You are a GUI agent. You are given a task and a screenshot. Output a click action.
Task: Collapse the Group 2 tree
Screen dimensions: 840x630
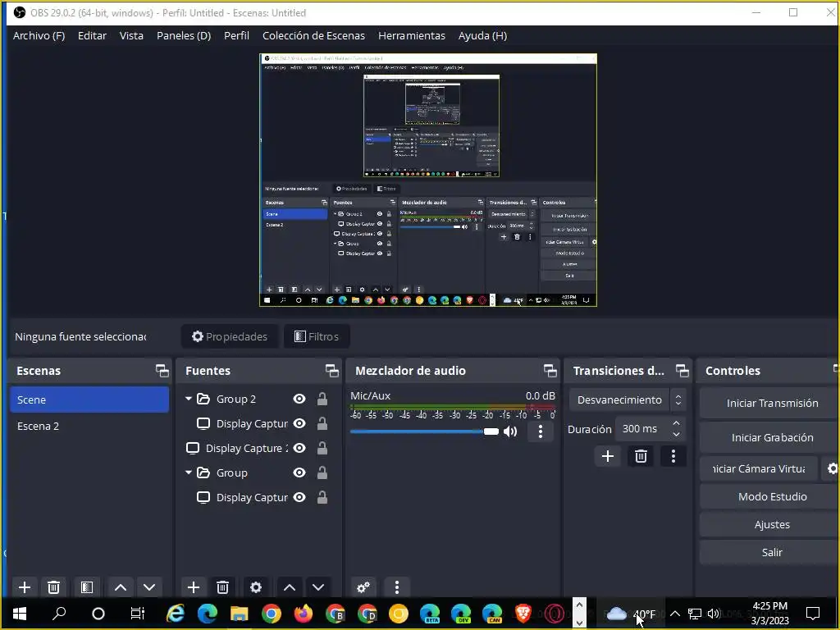[189, 399]
